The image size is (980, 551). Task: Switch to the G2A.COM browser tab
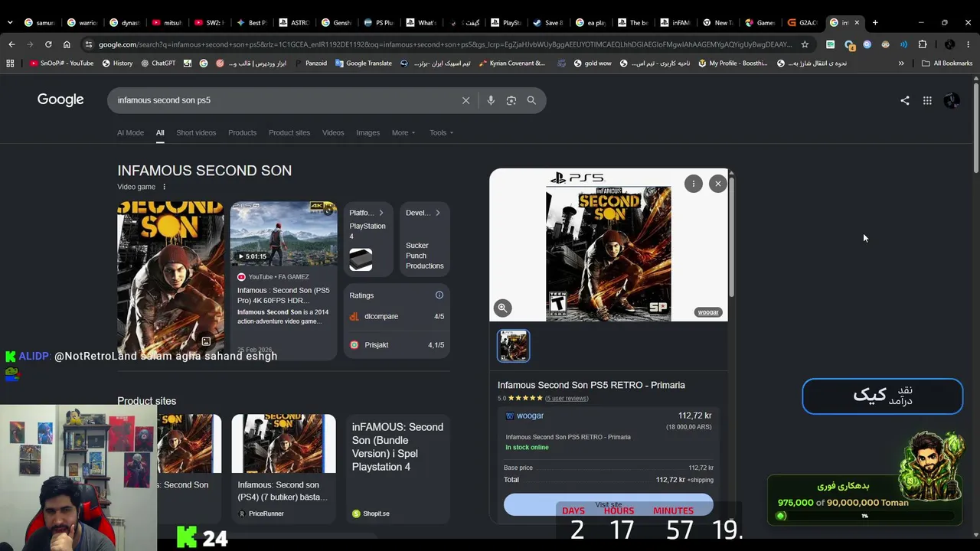[x=802, y=22]
